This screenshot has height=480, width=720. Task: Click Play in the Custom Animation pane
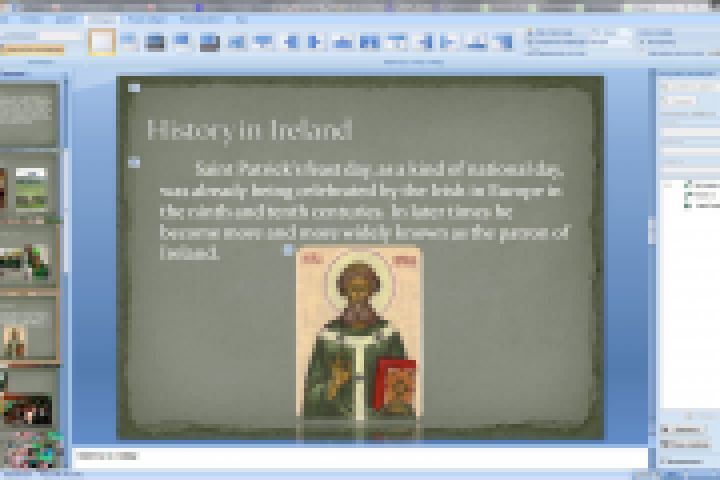(x=681, y=429)
